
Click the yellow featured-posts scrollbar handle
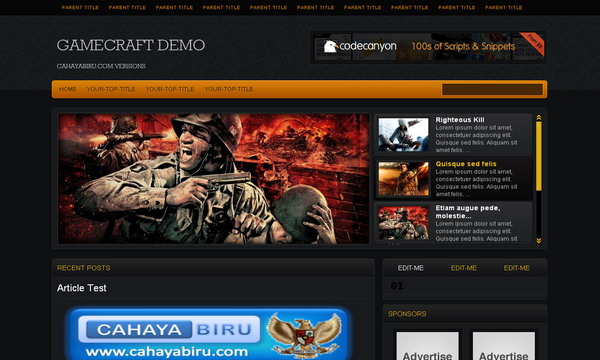pos(539,156)
